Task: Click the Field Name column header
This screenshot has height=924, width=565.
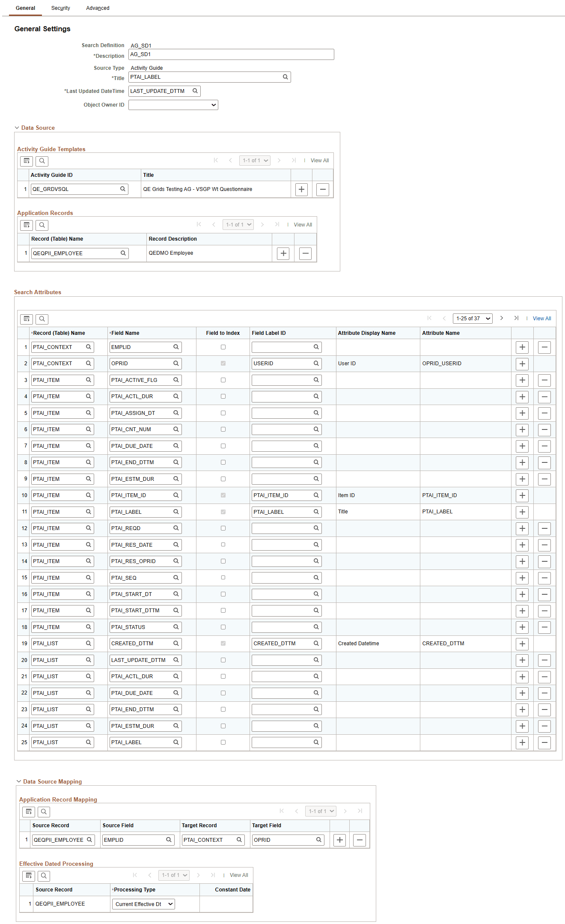Action: [125, 333]
